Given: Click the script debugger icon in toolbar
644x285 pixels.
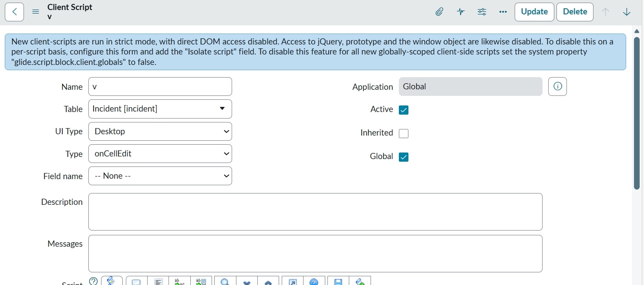Looking at the screenshot, I should (360, 281).
